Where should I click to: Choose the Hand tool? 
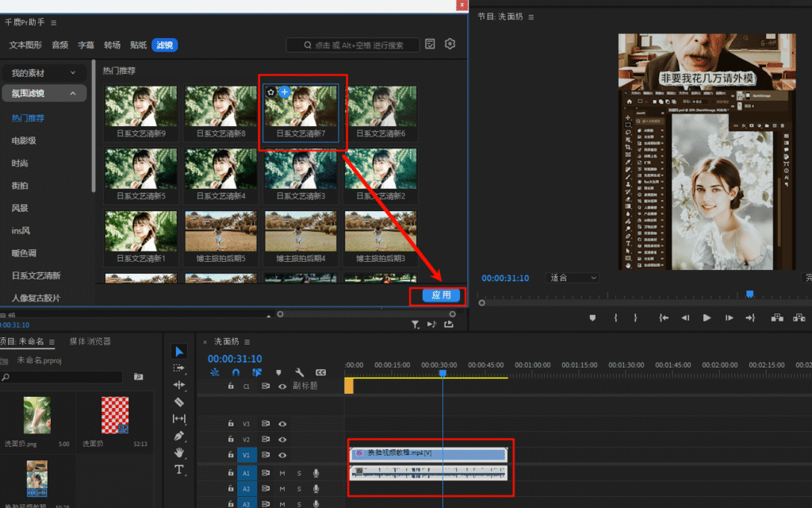click(179, 452)
